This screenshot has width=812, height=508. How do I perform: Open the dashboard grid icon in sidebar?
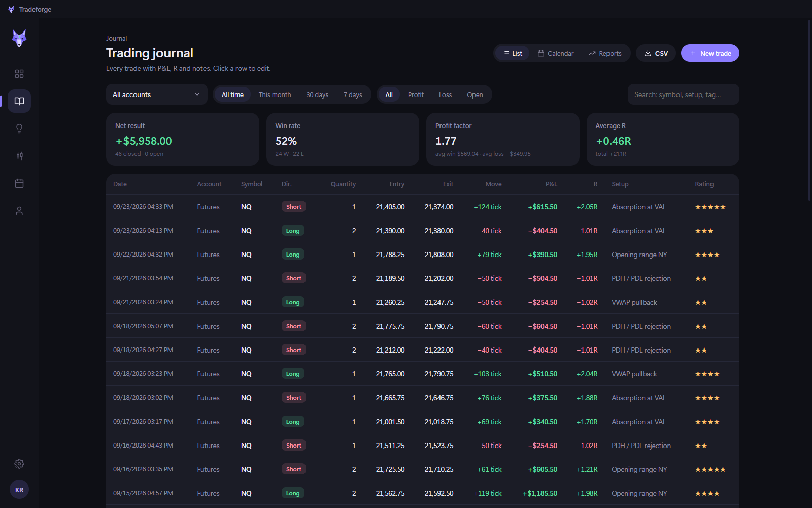coord(19,74)
